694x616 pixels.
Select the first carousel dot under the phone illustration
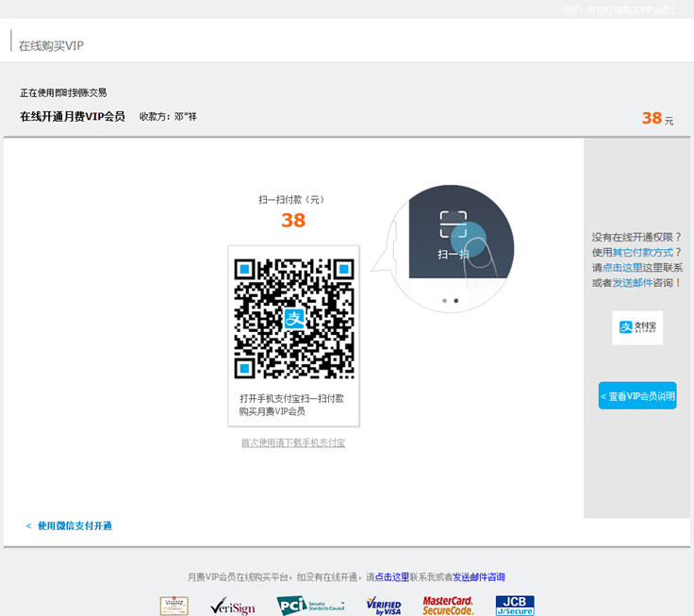(x=443, y=301)
